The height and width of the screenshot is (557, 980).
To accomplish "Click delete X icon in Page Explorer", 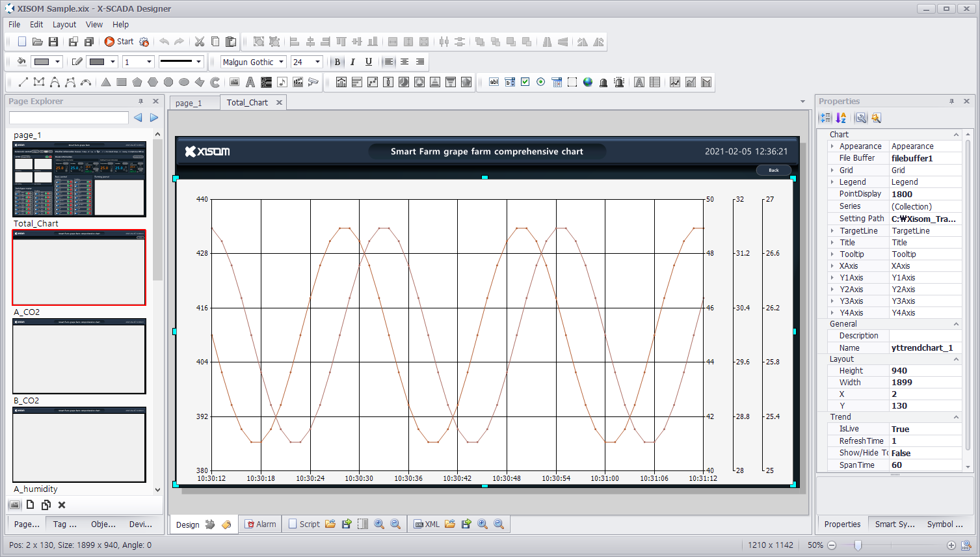I will point(62,505).
